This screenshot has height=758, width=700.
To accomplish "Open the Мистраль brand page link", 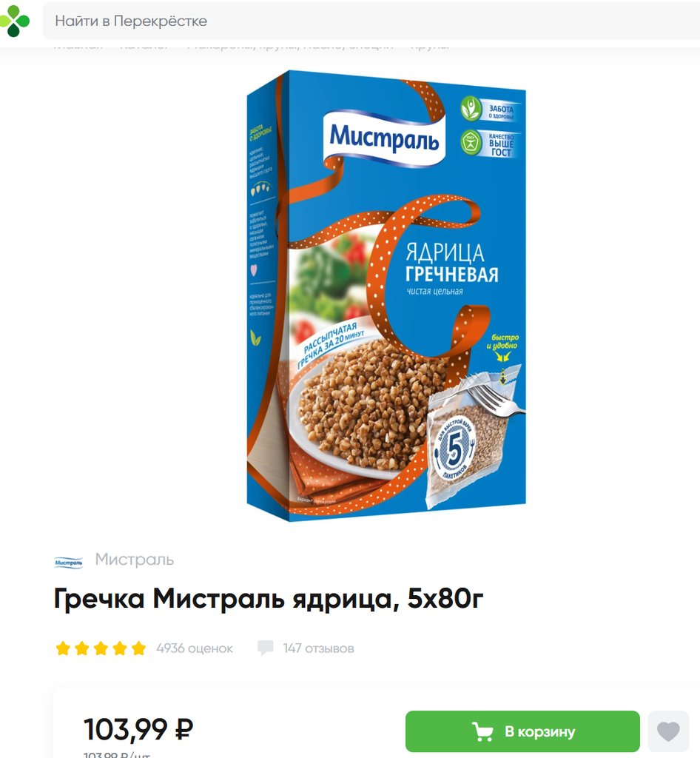I will (134, 560).
